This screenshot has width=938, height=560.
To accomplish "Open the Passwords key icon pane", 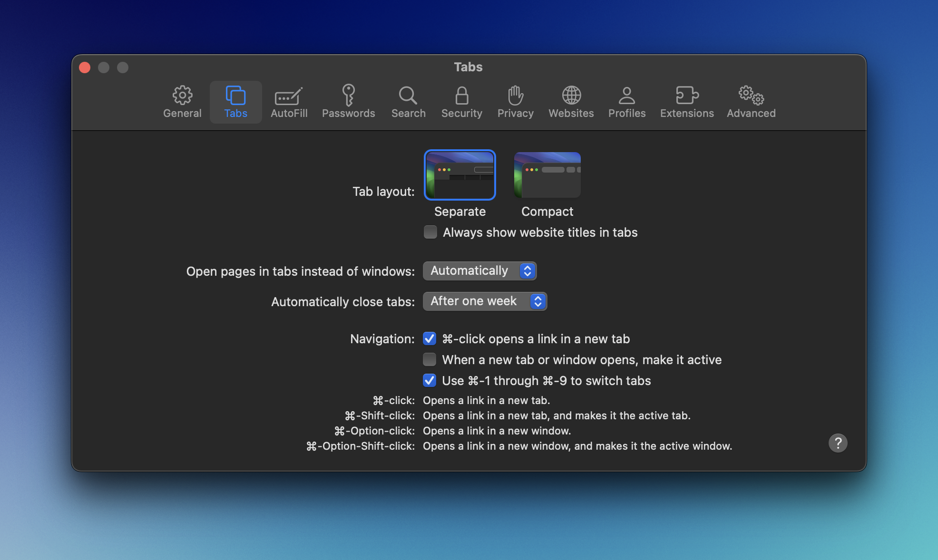I will pyautogui.click(x=348, y=102).
